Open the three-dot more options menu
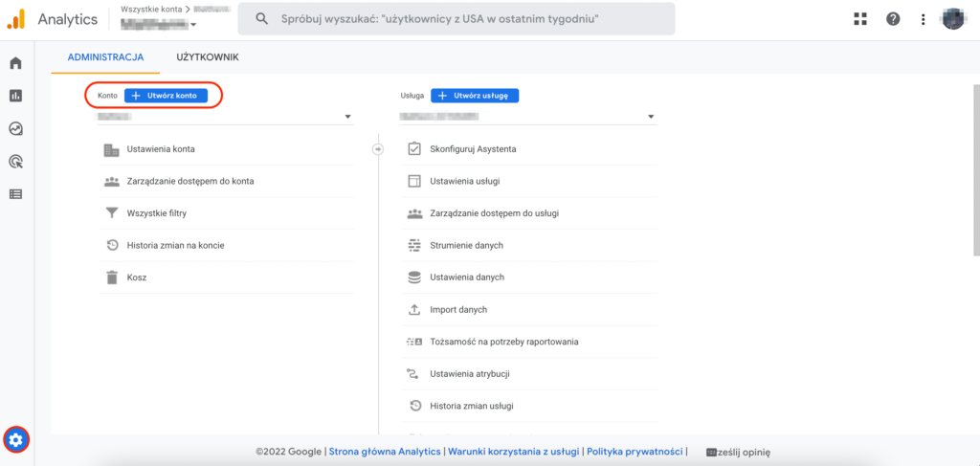The image size is (980, 466). coord(923,19)
